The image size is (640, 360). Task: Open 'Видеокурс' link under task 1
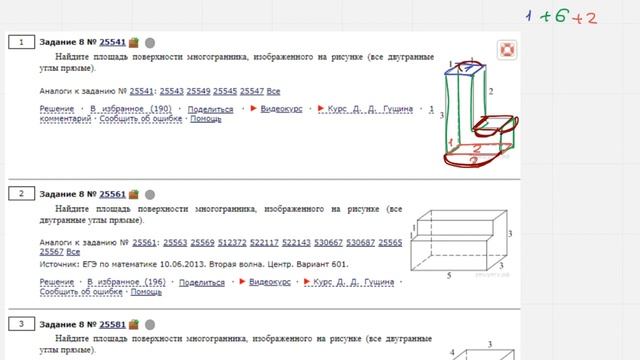[x=282, y=109]
